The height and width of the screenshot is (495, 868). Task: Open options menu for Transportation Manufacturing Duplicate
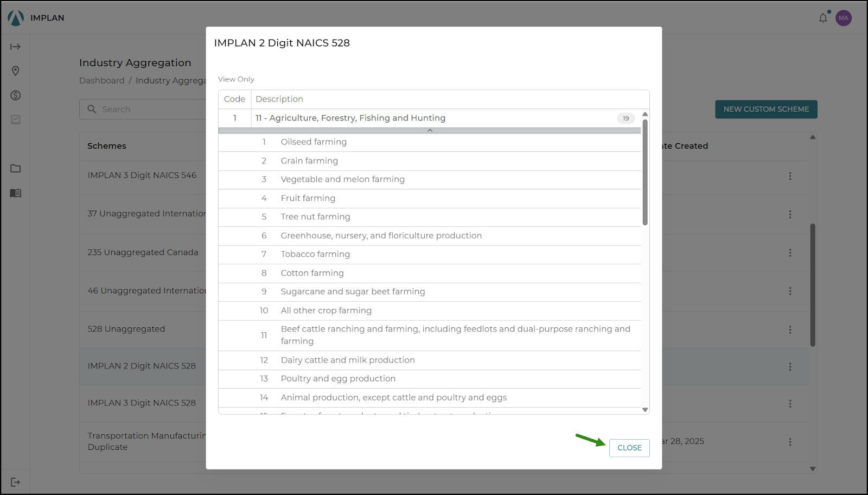click(790, 442)
